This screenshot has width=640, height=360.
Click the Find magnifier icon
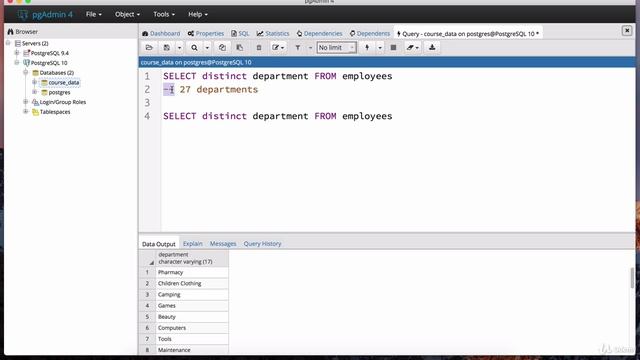coord(194,48)
